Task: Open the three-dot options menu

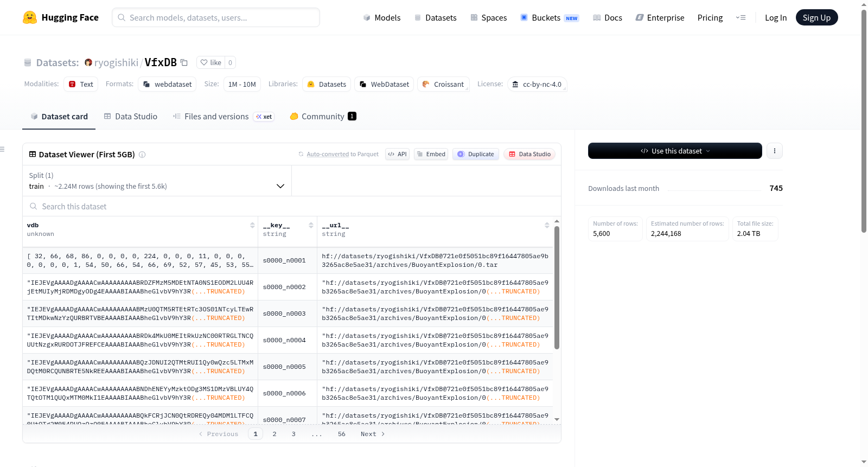Action: [x=775, y=151]
